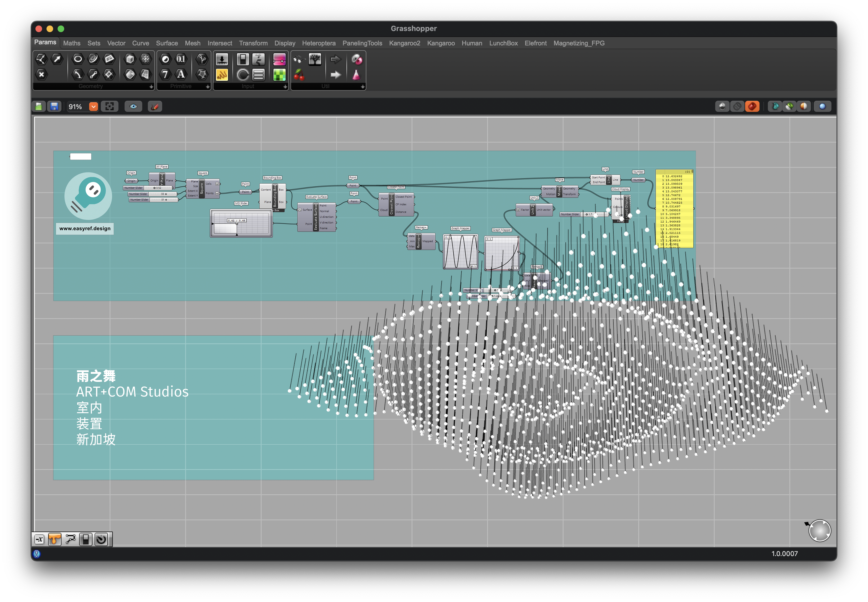The image size is (868, 602).
Task: Click the www.easyref.design link label
Action: [85, 228]
